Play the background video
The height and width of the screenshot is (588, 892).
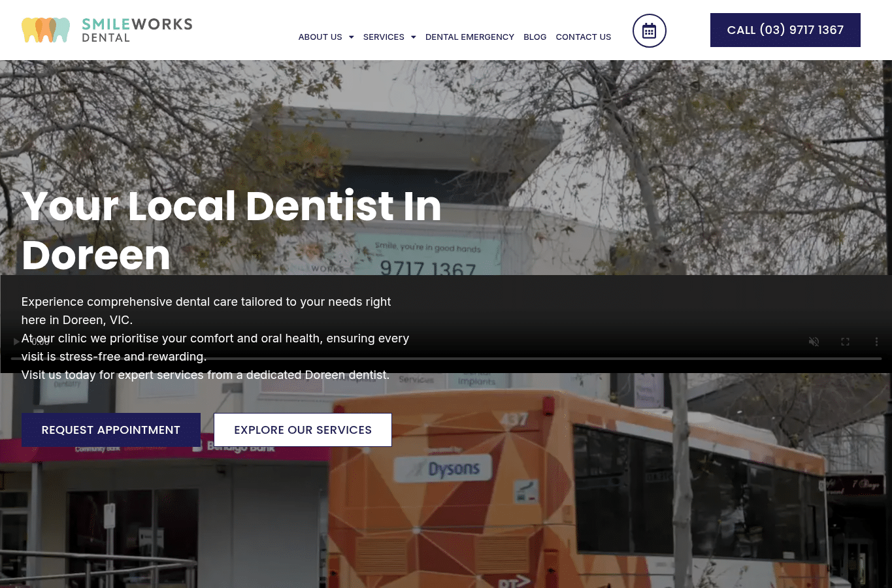click(x=16, y=342)
